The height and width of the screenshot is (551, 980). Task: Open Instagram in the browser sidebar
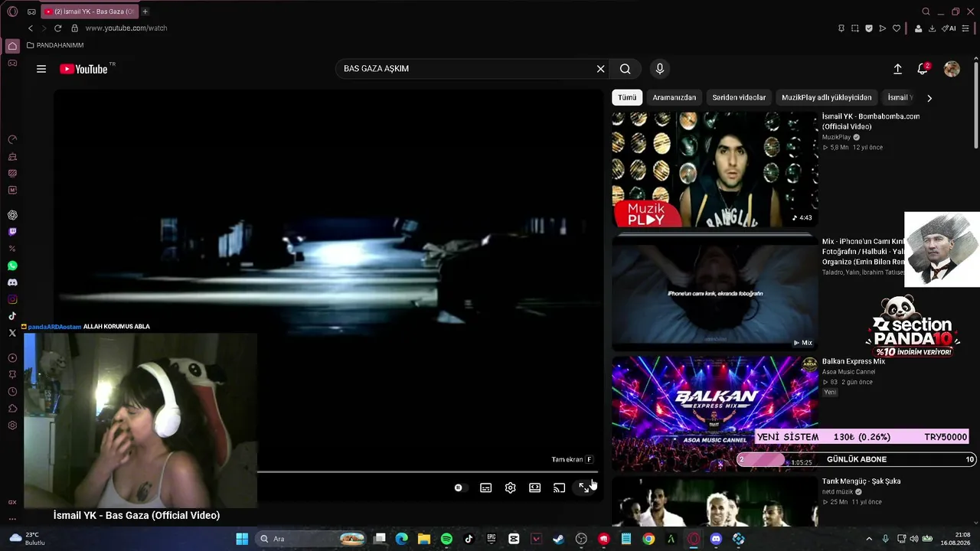tap(12, 299)
